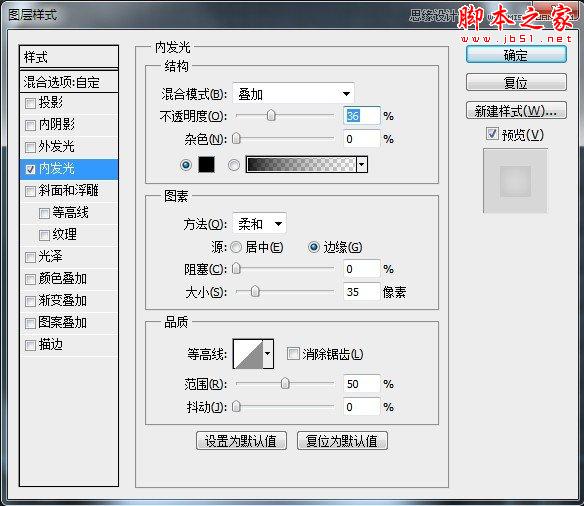584x506 pixels.
Task: Select the 描边 style label
Action: pyautogui.click(x=51, y=344)
